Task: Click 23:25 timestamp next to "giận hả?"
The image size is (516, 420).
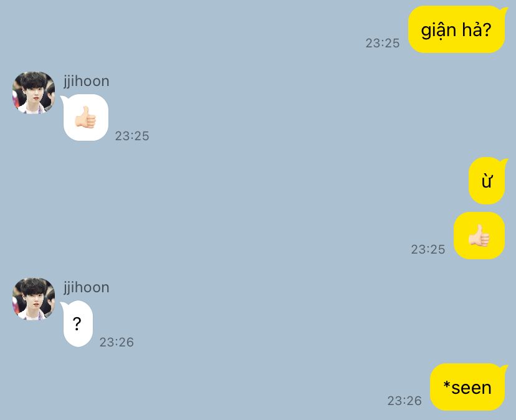Action: tap(383, 43)
